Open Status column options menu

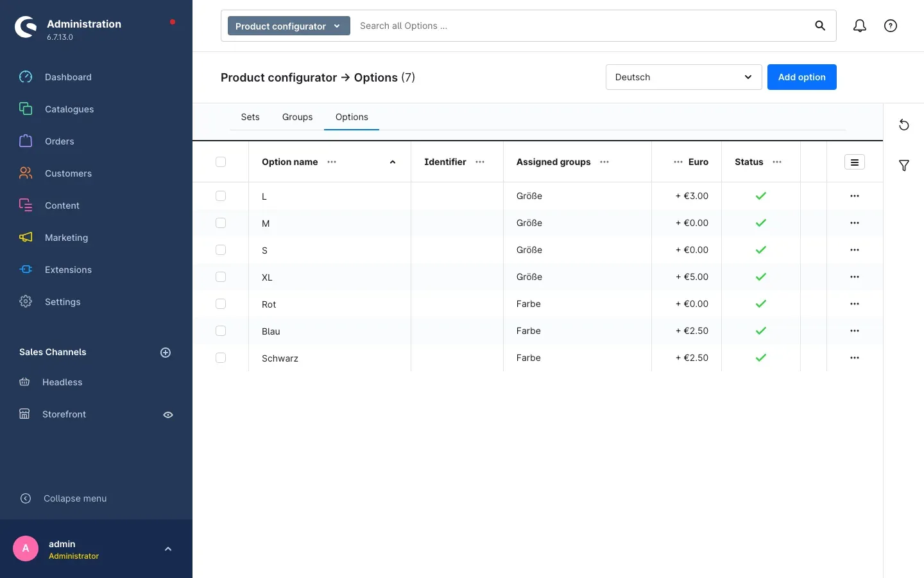tap(777, 162)
